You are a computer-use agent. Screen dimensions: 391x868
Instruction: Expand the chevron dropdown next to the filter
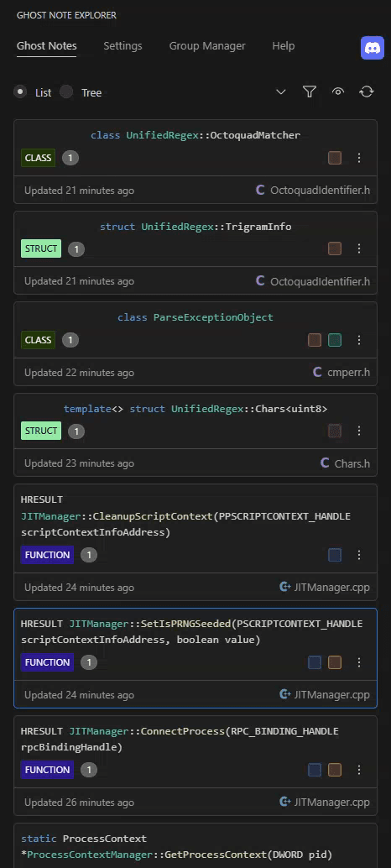(x=281, y=92)
